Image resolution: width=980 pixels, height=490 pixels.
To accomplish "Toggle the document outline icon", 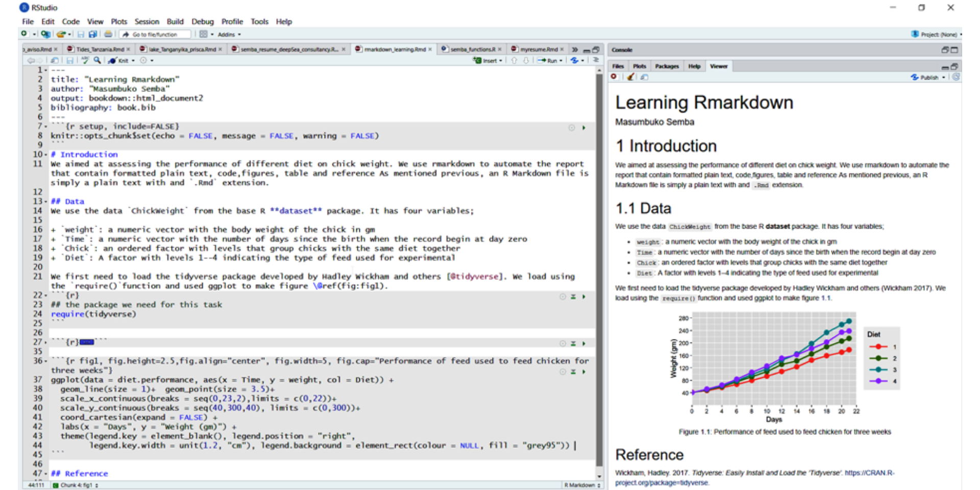I will pyautogui.click(x=595, y=60).
